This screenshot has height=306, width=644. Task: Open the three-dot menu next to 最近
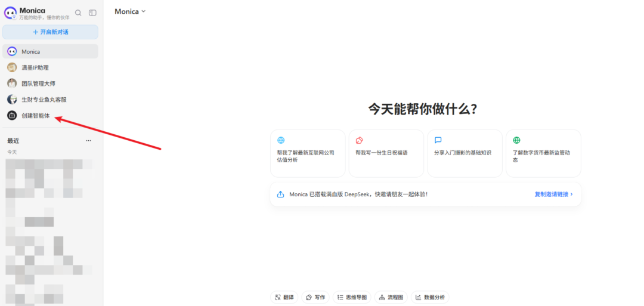tap(88, 141)
